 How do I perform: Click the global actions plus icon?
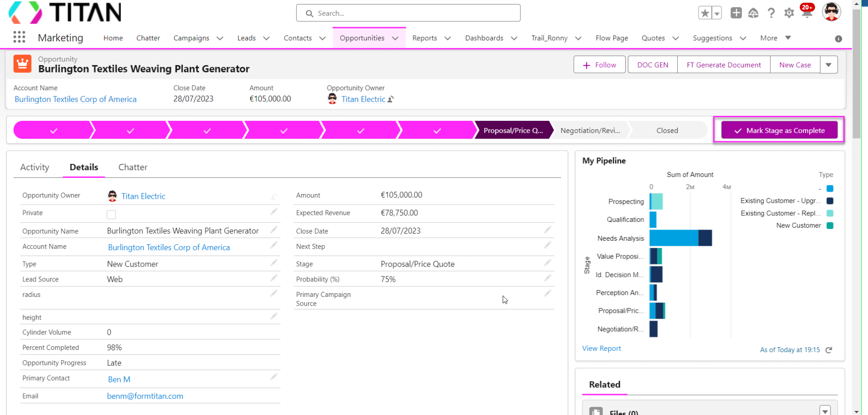[736, 13]
